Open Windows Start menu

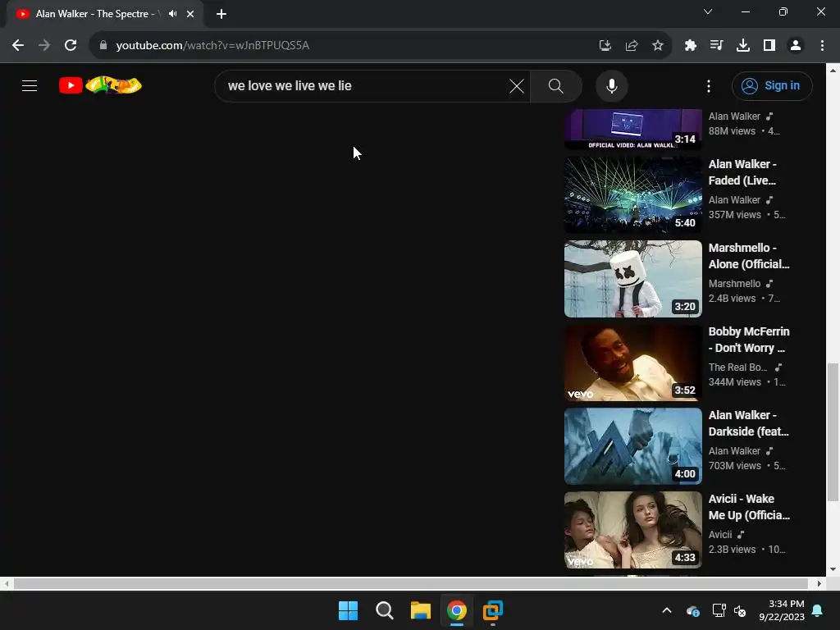click(x=348, y=610)
